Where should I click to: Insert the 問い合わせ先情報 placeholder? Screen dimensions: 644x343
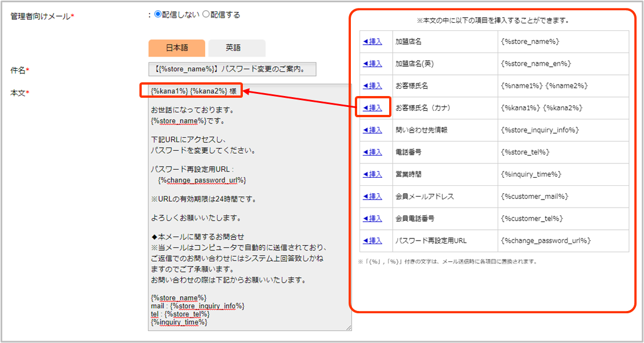(x=373, y=130)
